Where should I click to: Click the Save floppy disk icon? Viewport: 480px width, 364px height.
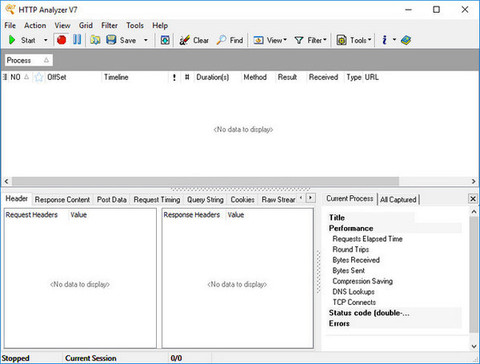point(111,40)
